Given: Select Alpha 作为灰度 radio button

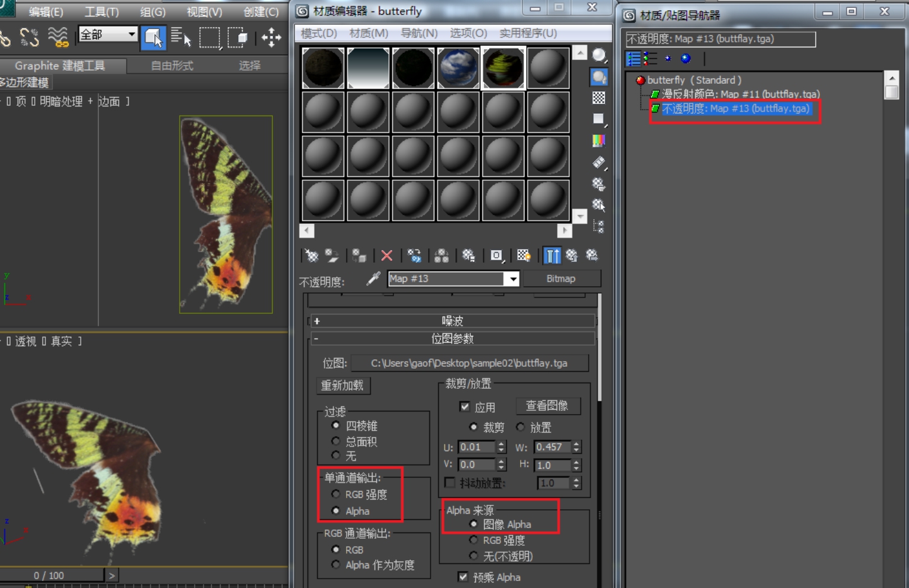Looking at the screenshot, I should tap(336, 565).
